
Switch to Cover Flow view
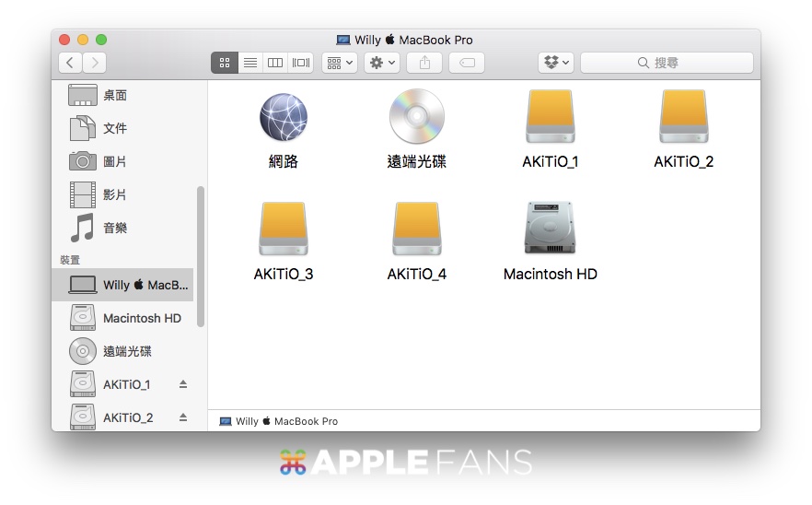coord(301,63)
